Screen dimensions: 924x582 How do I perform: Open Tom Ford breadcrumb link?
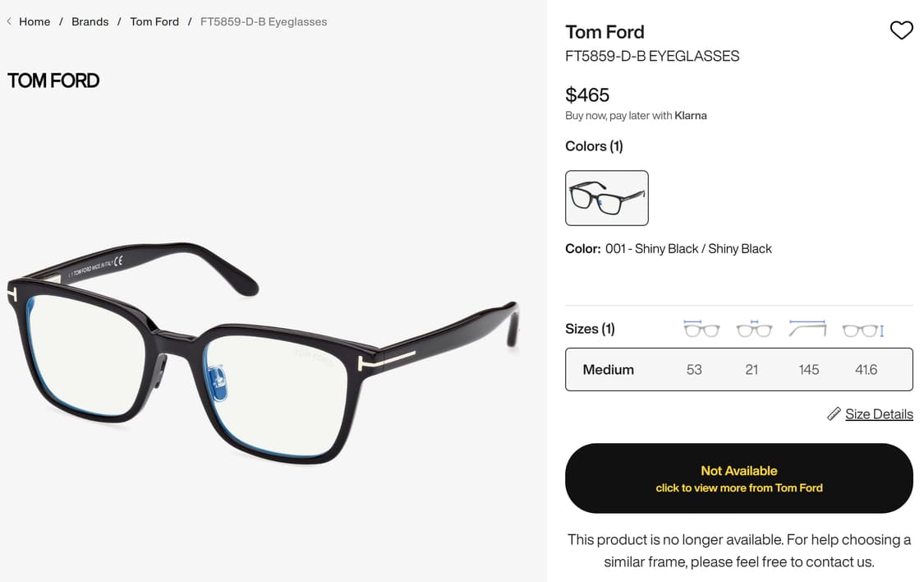point(154,21)
